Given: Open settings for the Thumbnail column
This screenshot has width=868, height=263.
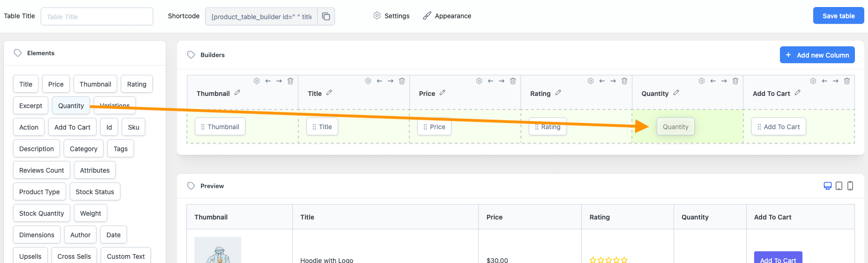Looking at the screenshot, I should 257,81.
